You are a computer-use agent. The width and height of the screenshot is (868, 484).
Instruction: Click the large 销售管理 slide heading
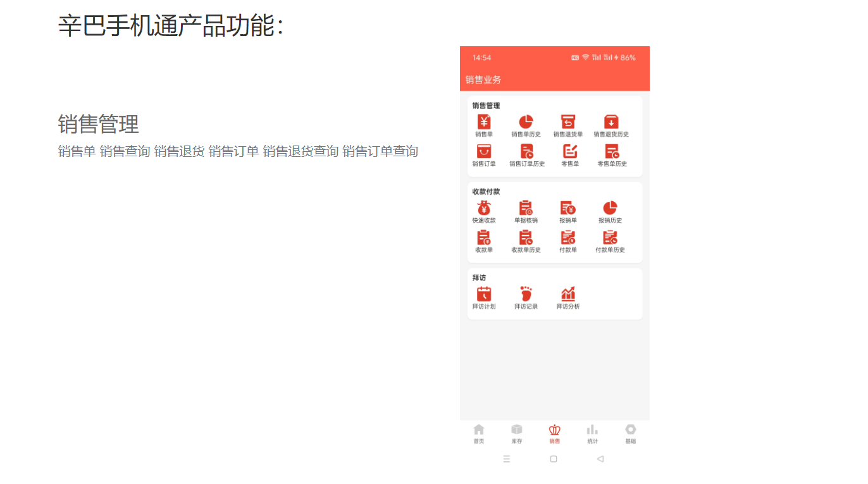tap(99, 124)
